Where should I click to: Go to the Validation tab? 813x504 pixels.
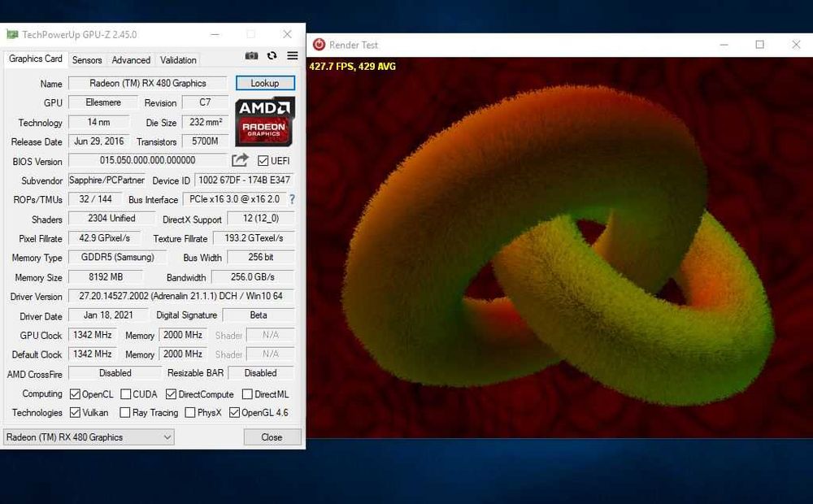coord(178,60)
